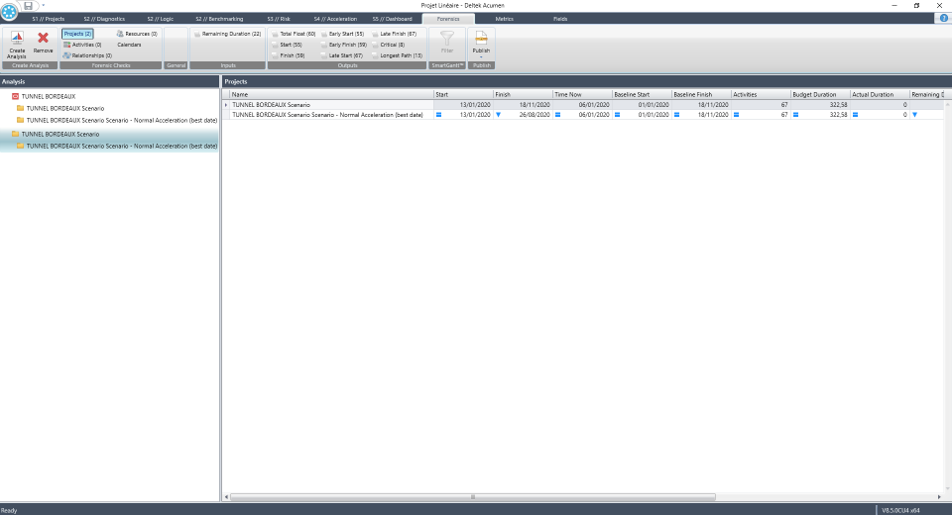The width and height of the screenshot is (952, 515).
Task: Enable the Finish (59) output checkbox
Action: [x=275, y=56]
